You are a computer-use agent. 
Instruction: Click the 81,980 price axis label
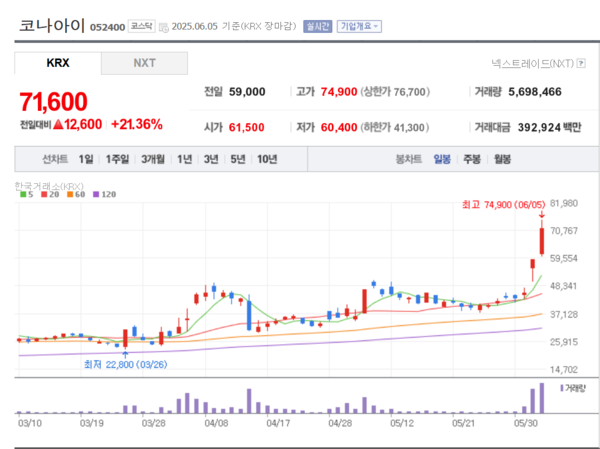[564, 203]
